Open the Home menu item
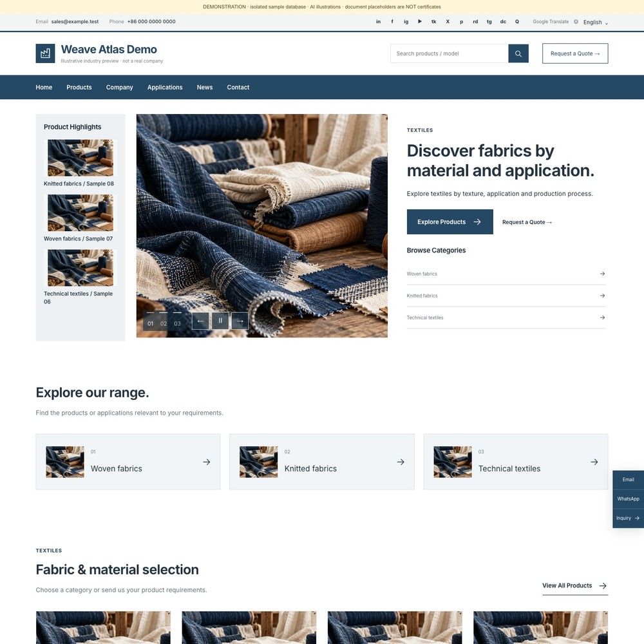 (44, 88)
